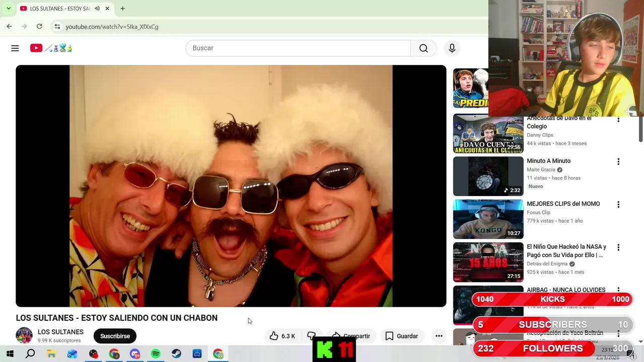This screenshot has width=644, height=362.
Task: Reload the YouTube page
Action: pos(39,26)
